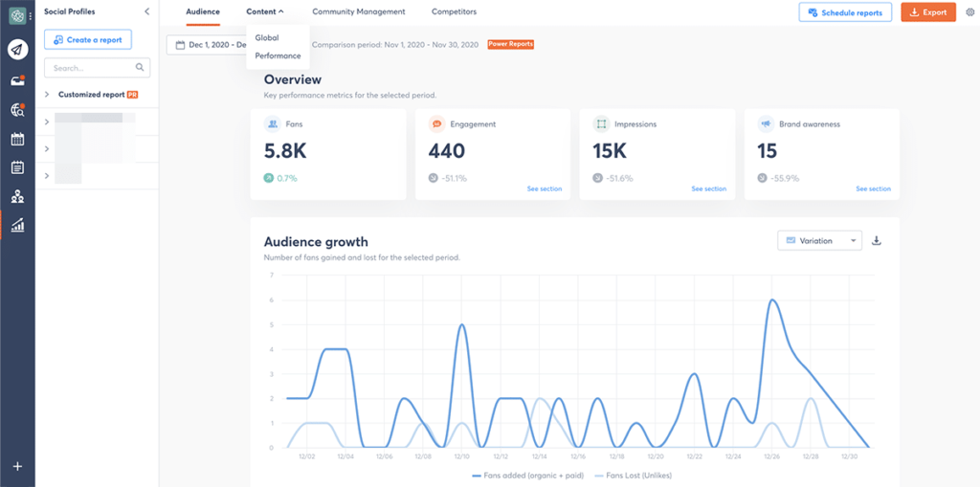Image resolution: width=980 pixels, height=487 pixels.
Task: Click the Export button
Action: tap(927, 12)
